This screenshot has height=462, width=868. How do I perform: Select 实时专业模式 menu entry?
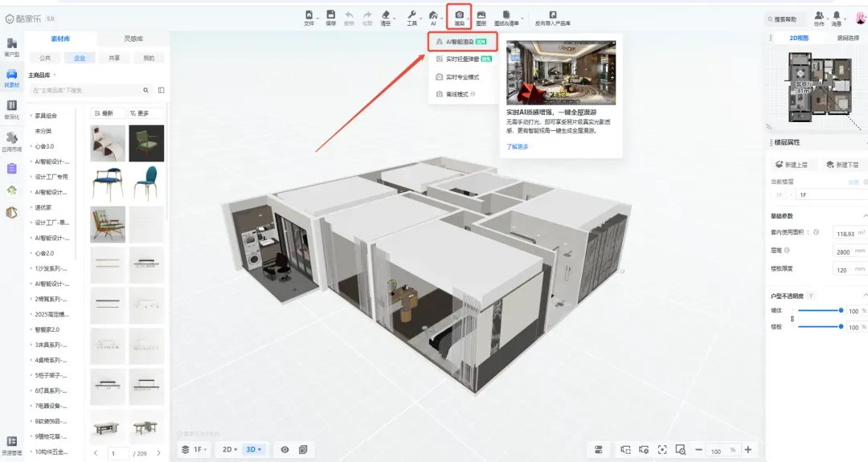pos(464,77)
